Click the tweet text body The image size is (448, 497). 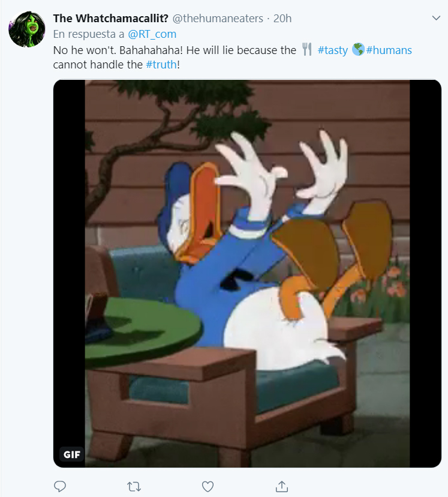pos(232,58)
